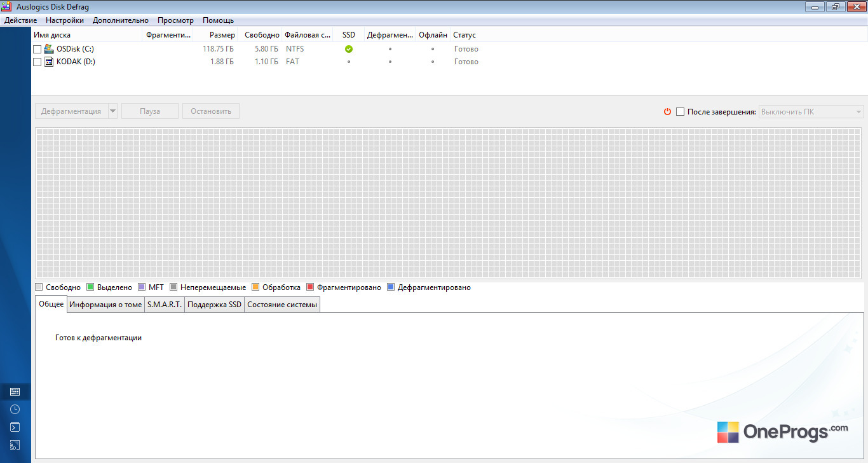The width and height of the screenshot is (868, 463).
Task: Switch to the Общее tab
Action: tap(51, 304)
